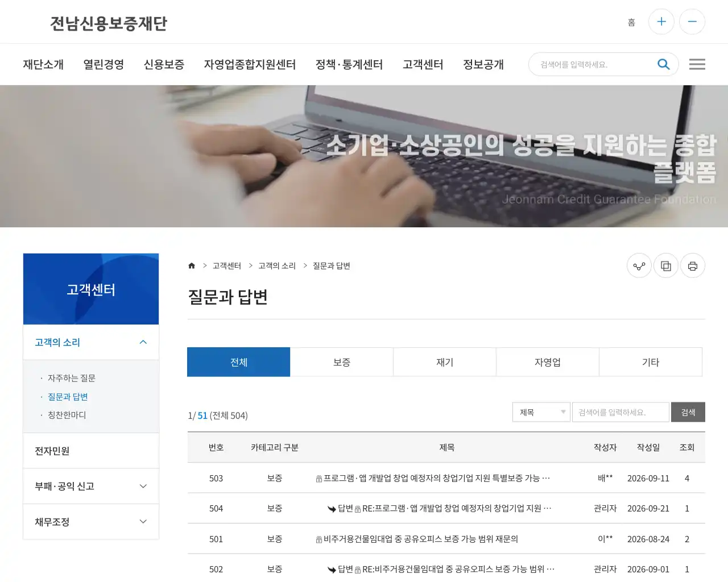Click 고객의 소리 breadcrumb link

point(277,265)
